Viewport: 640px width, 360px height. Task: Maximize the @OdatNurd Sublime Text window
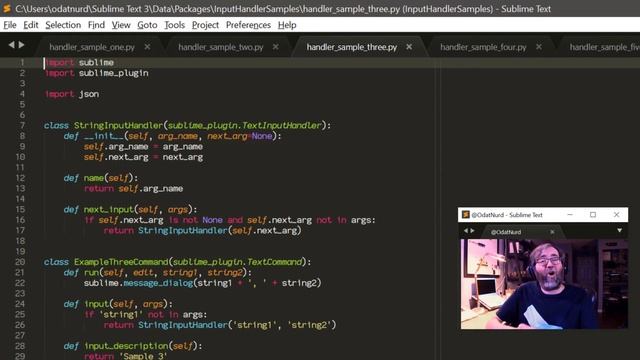[593, 214]
